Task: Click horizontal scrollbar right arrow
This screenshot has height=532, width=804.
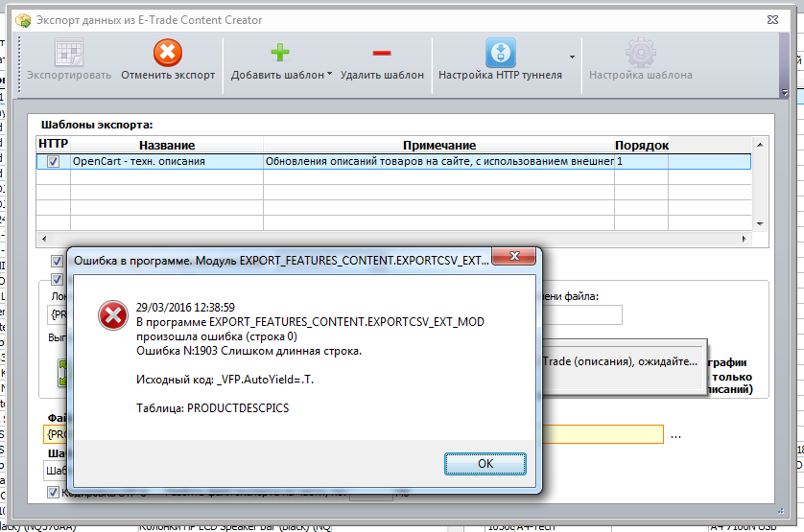Action: click(x=744, y=239)
